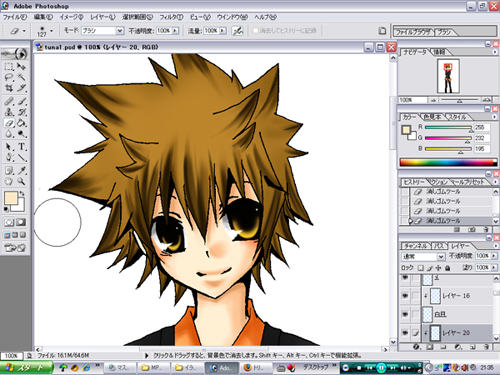Select the Crop tool
Image resolution: width=500 pixels, height=375 pixels.
point(9,88)
